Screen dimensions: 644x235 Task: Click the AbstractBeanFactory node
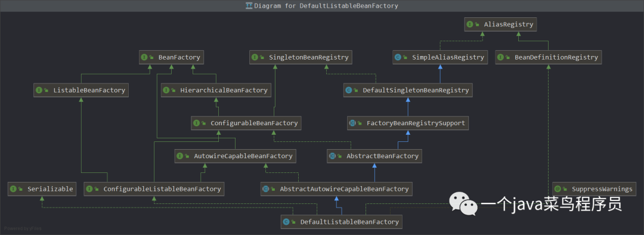pos(374,156)
